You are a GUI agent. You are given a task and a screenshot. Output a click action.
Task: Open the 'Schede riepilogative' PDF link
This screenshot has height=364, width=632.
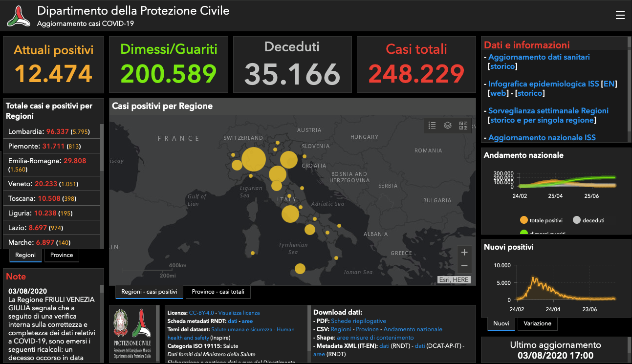358,321
